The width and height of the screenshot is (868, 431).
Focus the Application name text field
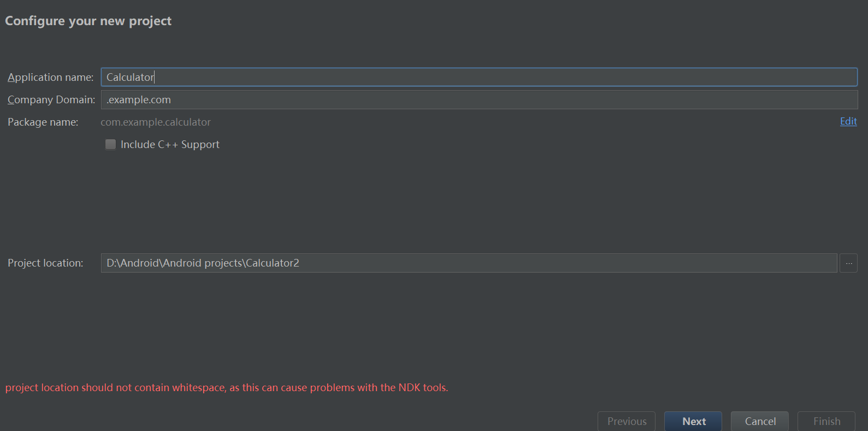(x=479, y=77)
